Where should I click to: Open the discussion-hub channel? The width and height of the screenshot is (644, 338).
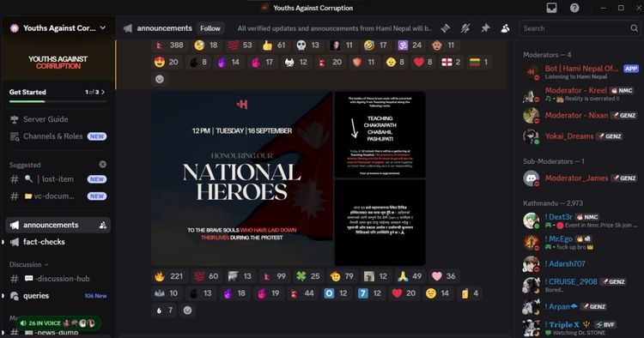(58, 279)
